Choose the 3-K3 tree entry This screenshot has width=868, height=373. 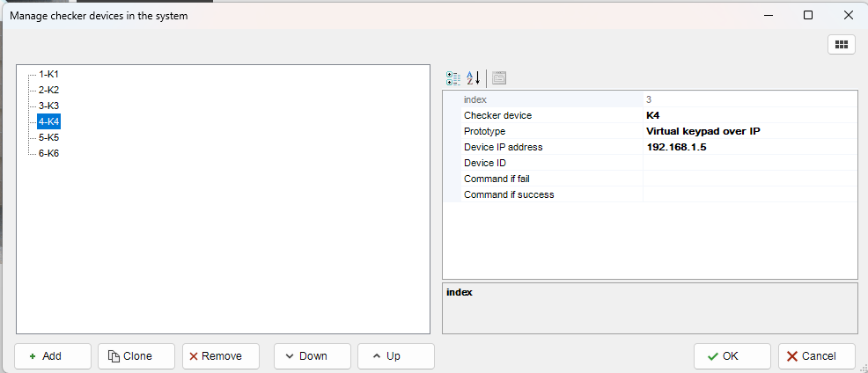(48, 106)
